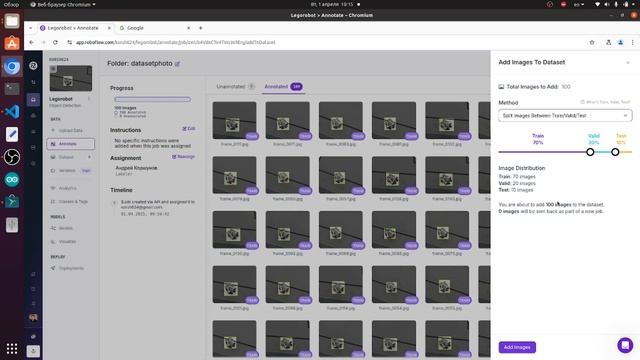Click the site info icon in the address bar

(69, 42)
